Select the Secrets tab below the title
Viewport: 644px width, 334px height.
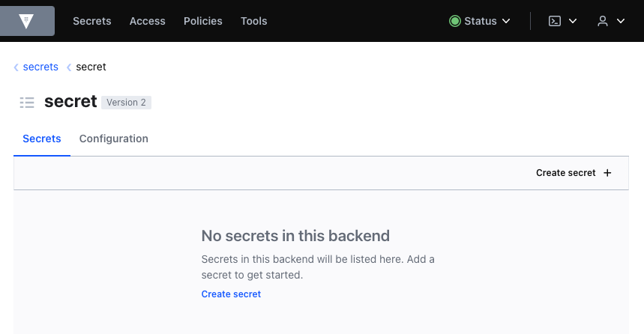pyautogui.click(x=42, y=139)
